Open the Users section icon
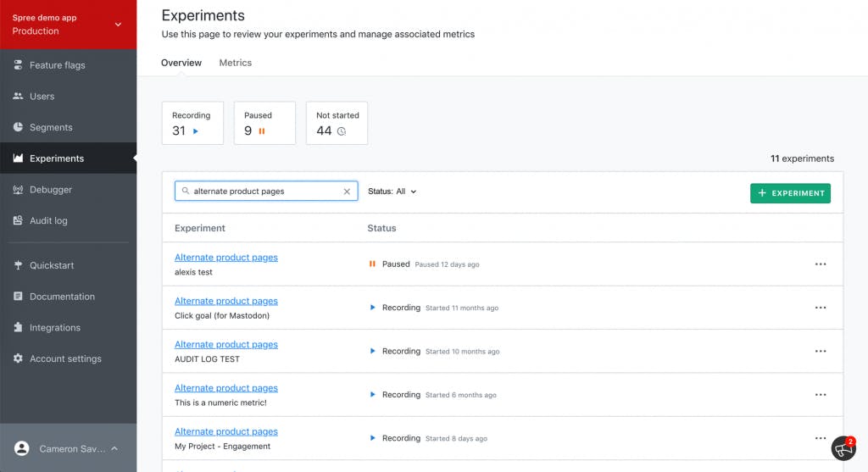The image size is (868, 472). pyautogui.click(x=18, y=97)
